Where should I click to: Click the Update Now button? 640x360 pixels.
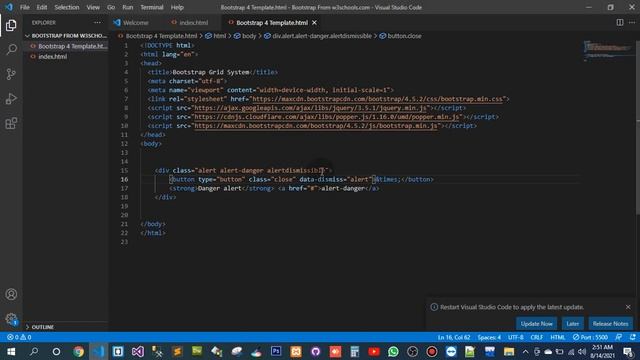pyautogui.click(x=536, y=324)
